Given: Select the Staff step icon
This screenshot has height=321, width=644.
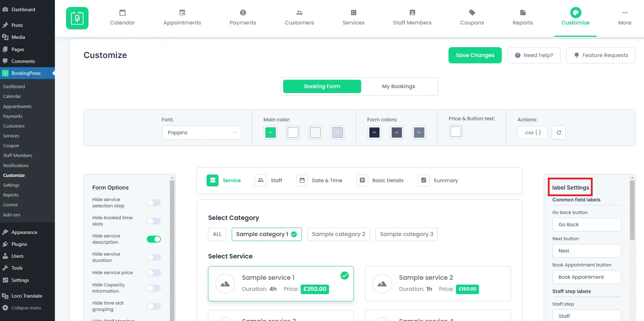Looking at the screenshot, I should point(260,180).
